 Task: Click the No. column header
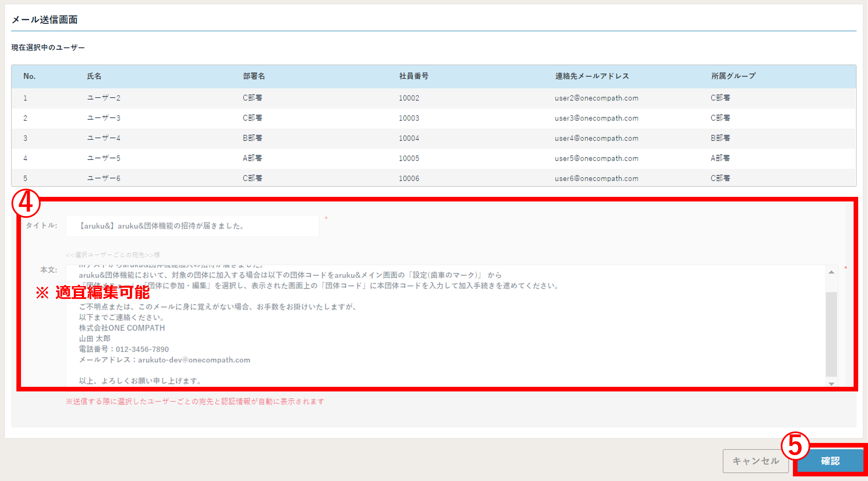coord(29,76)
